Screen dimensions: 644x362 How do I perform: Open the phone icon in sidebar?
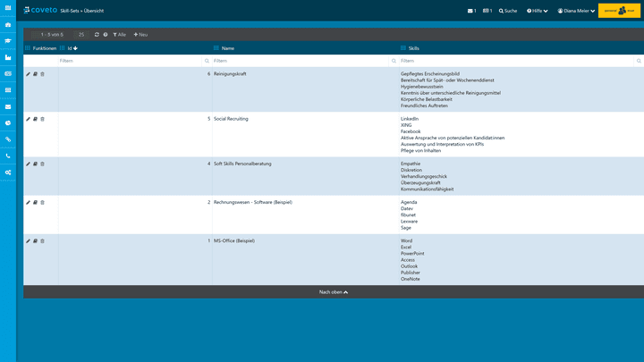tap(8, 156)
